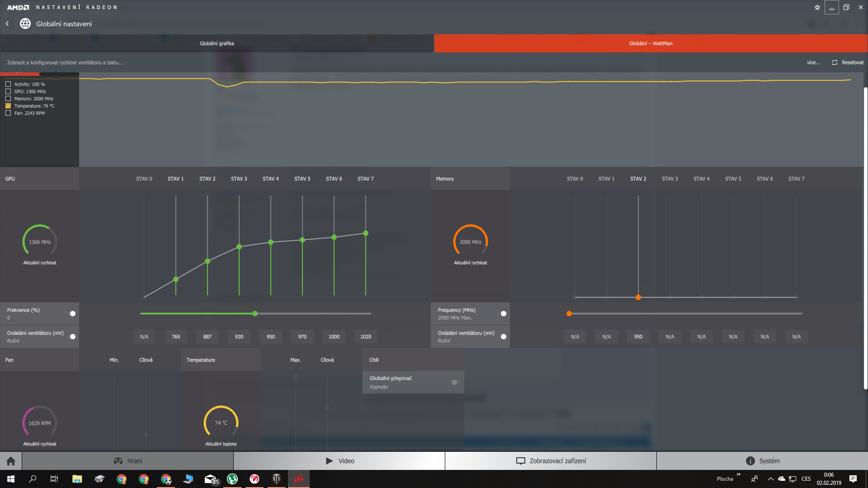Open File Explorer in the taskbar

point(77,479)
